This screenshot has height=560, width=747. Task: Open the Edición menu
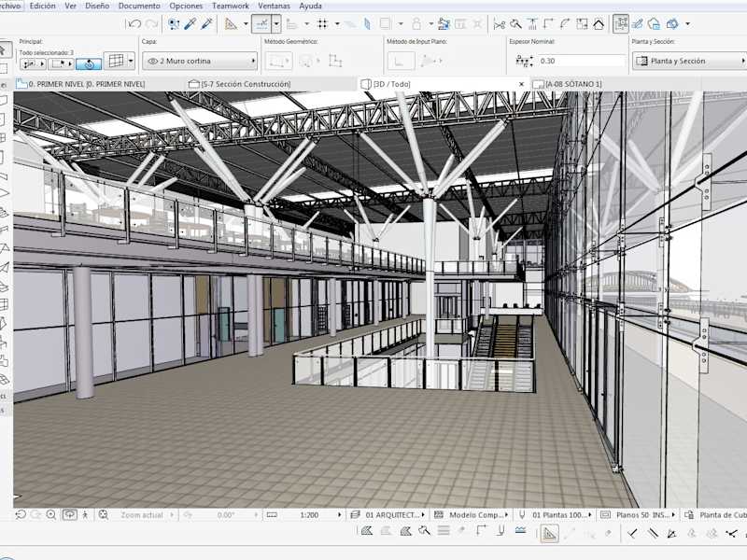[x=42, y=6]
